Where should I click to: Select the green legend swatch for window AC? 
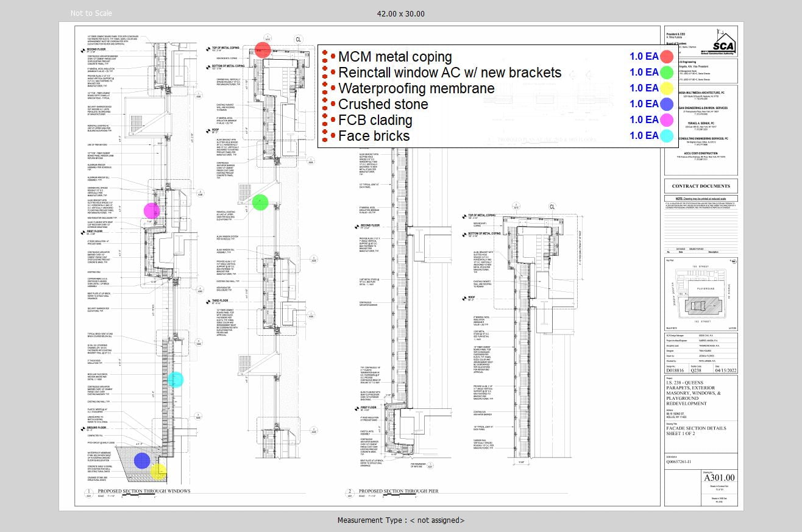(667, 73)
